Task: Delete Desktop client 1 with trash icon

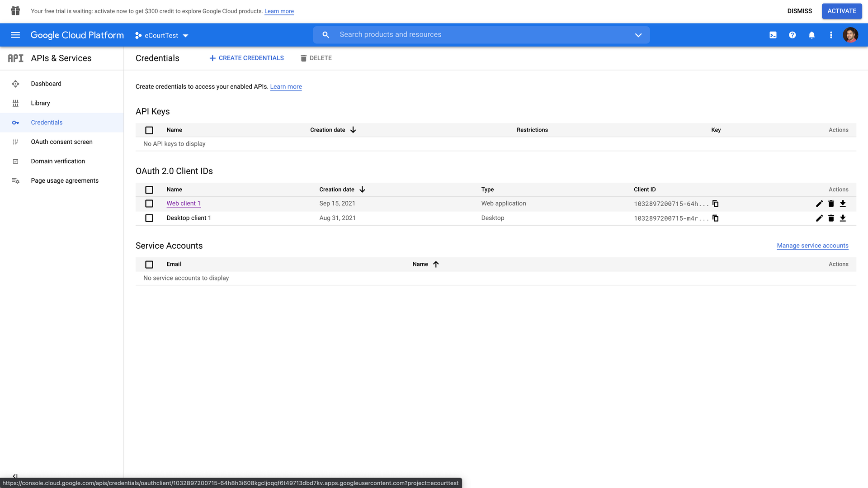Action: [831, 218]
